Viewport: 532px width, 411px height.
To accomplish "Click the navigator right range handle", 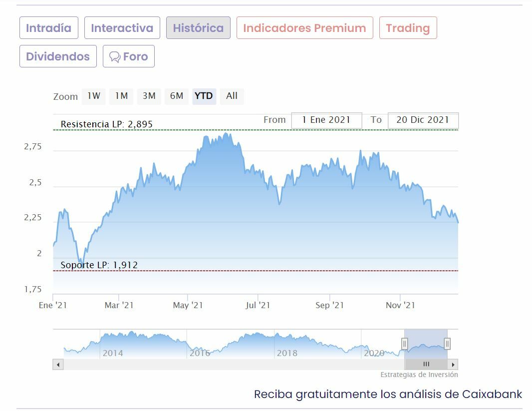I will [447, 344].
